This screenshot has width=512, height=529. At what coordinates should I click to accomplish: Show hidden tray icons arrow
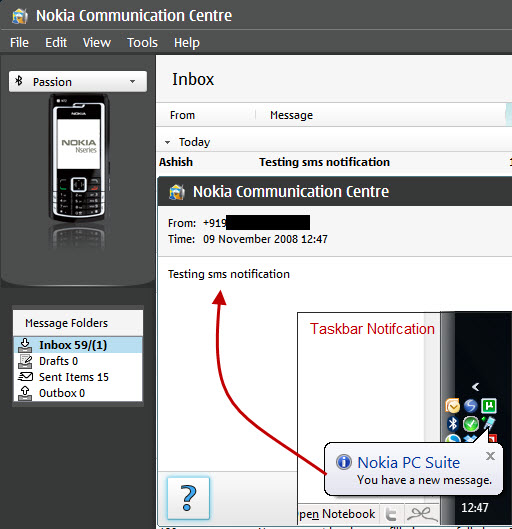pyautogui.click(x=475, y=387)
